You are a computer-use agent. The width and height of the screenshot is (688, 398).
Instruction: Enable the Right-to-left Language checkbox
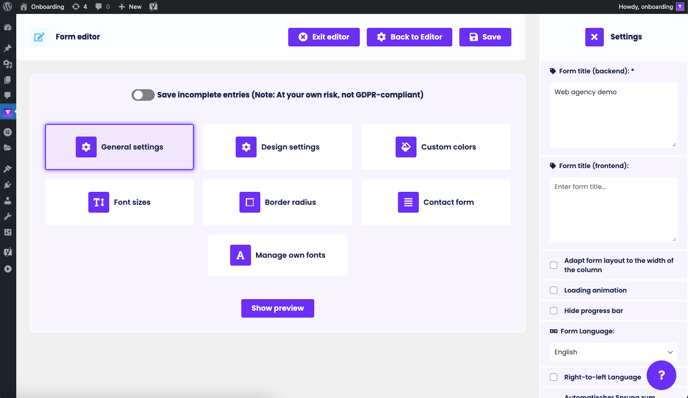pyautogui.click(x=554, y=377)
